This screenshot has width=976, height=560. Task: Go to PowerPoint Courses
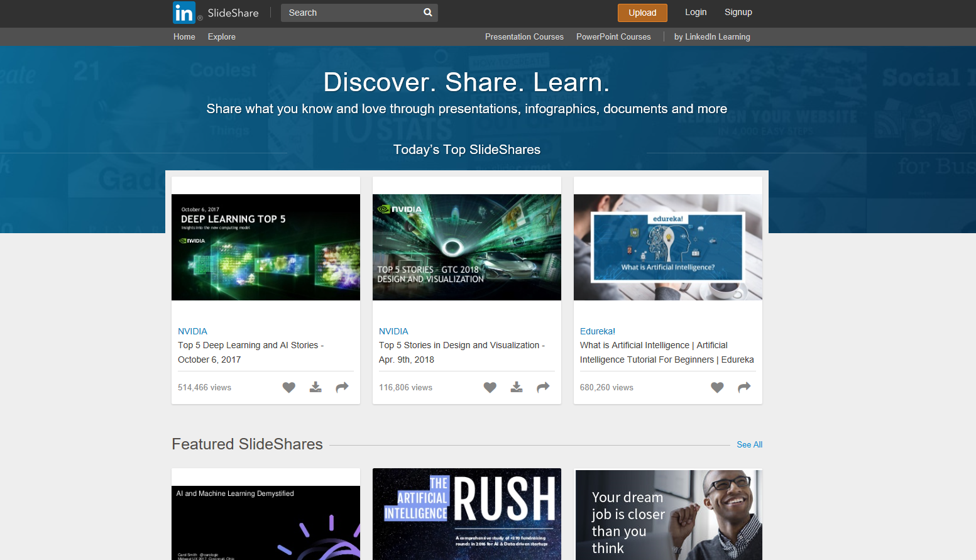click(613, 37)
